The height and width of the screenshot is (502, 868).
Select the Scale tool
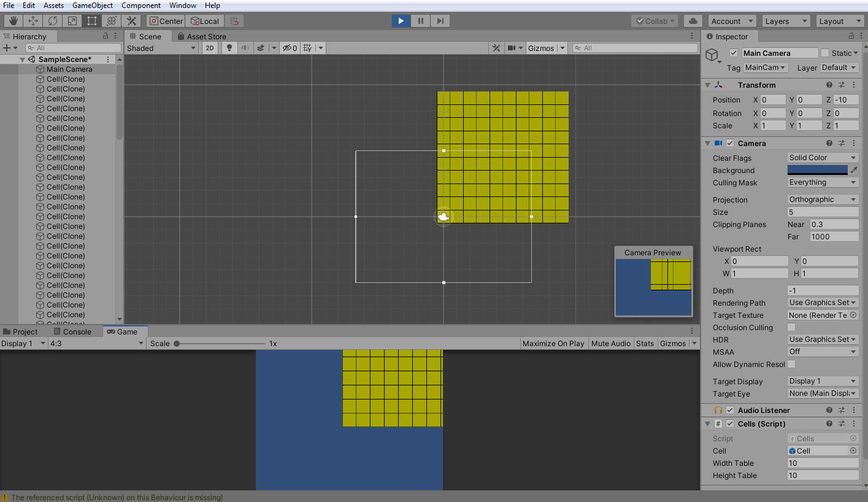tap(72, 21)
